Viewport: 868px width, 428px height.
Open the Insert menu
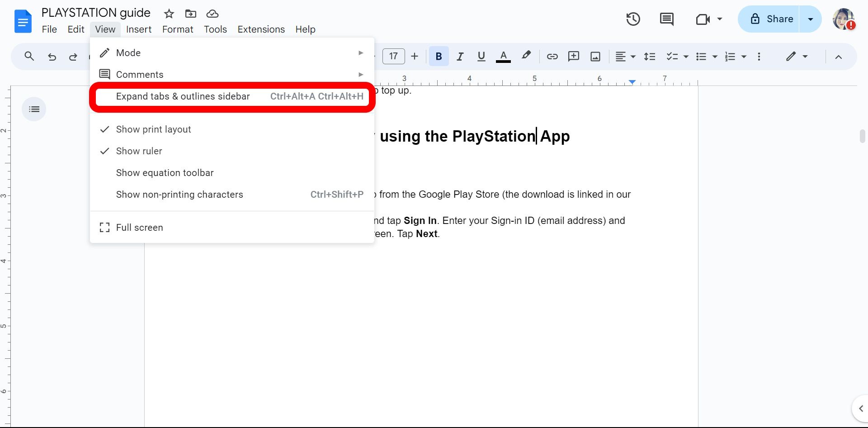138,29
